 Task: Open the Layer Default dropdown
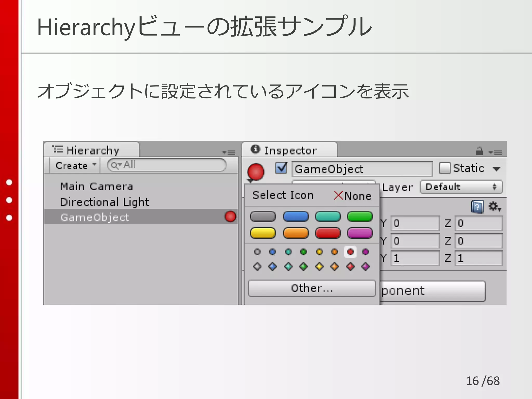(461, 187)
